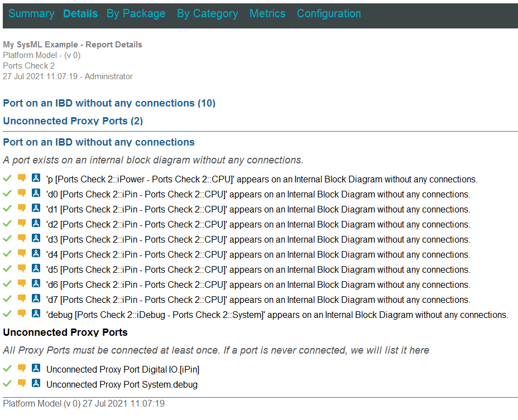The width and height of the screenshot is (518, 420).
Task: Open the Metrics tab
Action: click(x=267, y=14)
